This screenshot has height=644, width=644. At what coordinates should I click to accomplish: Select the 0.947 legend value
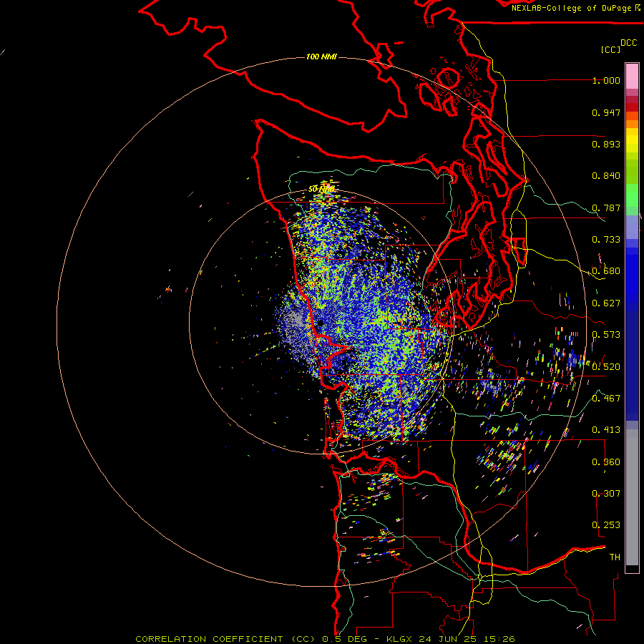606,112
